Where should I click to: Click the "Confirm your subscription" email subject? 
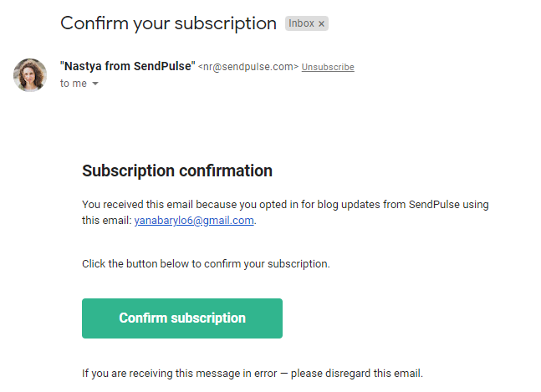click(168, 23)
